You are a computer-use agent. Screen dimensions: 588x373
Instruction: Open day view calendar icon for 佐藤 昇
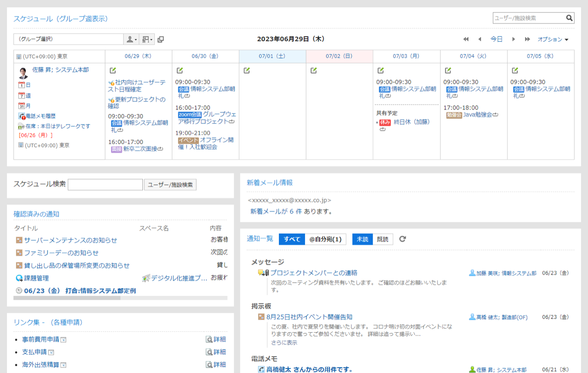pyautogui.click(x=22, y=85)
